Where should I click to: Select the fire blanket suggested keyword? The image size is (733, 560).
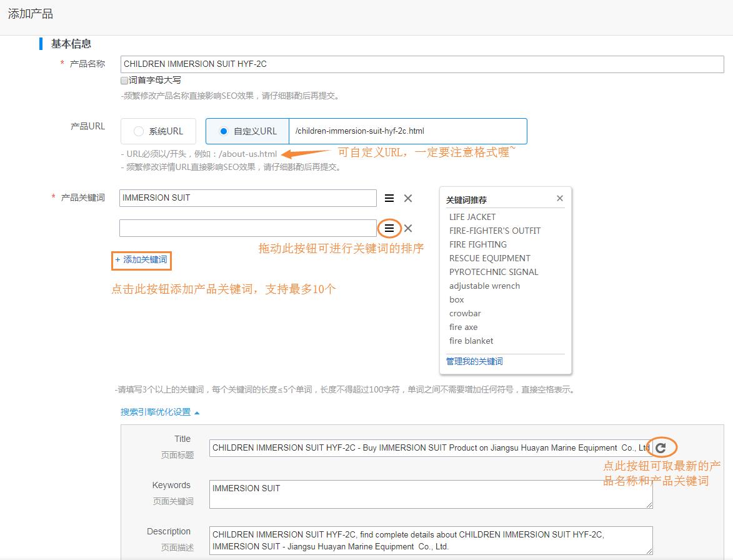click(471, 341)
